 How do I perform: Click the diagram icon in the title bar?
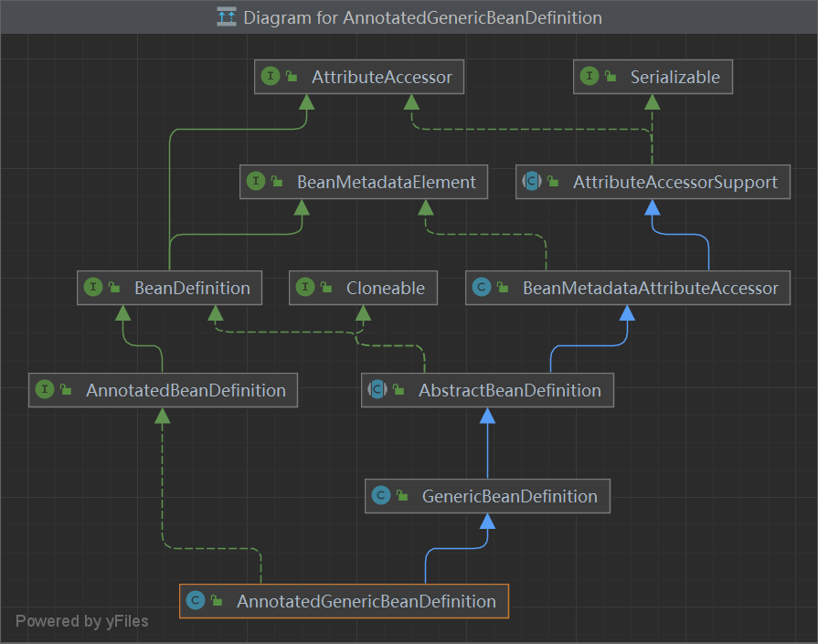click(x=227, y=17)
